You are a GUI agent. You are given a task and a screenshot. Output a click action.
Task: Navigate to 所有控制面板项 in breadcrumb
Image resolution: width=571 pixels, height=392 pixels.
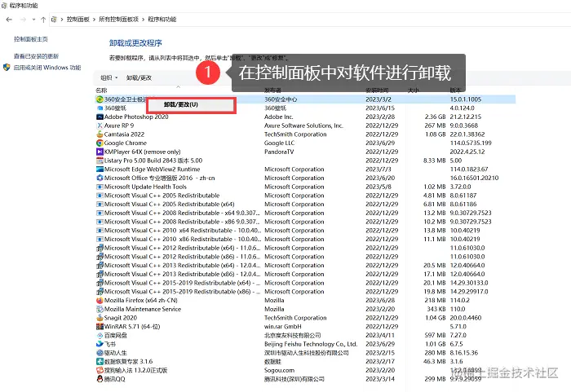[x=119, y=20]
